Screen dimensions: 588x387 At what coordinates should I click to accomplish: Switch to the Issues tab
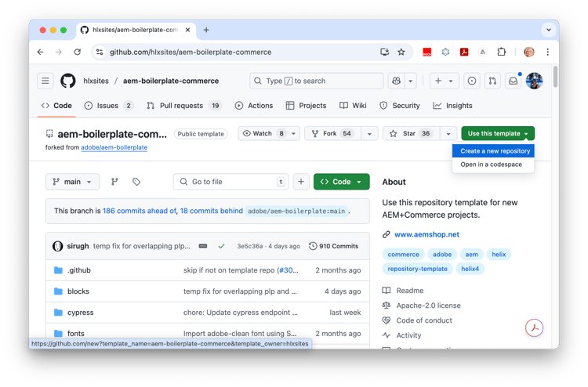(109, 106)
